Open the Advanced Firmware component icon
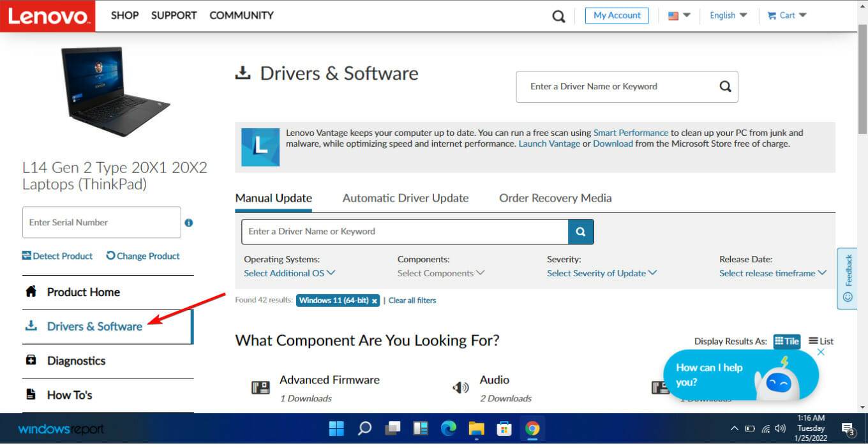The width and height of the screenshot is (868, 448). tap(260, 387)
